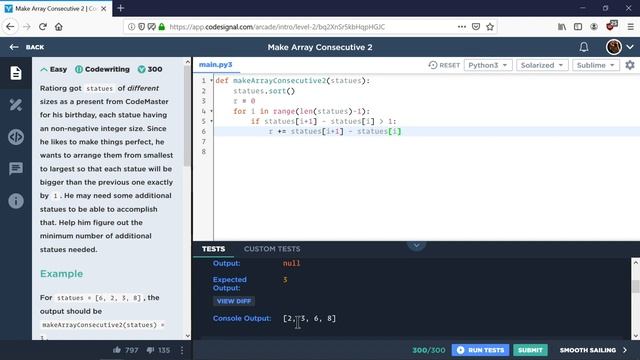
Task: Go back in the browser
Action: pyautogui.click(x=10, y=27)
